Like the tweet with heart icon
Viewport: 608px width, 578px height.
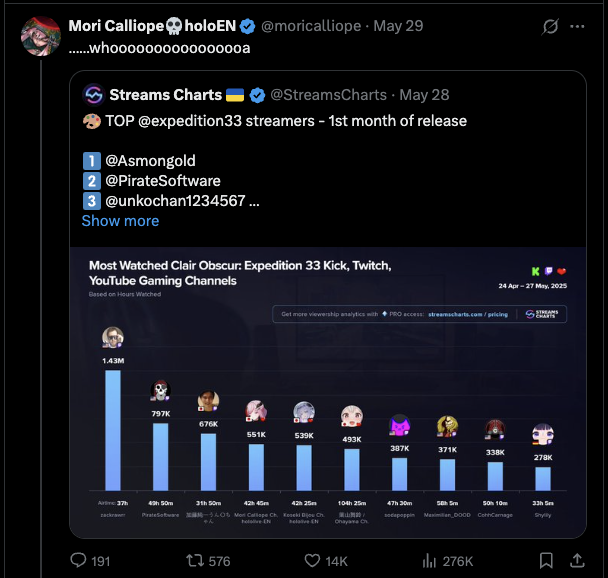point(312,561)
